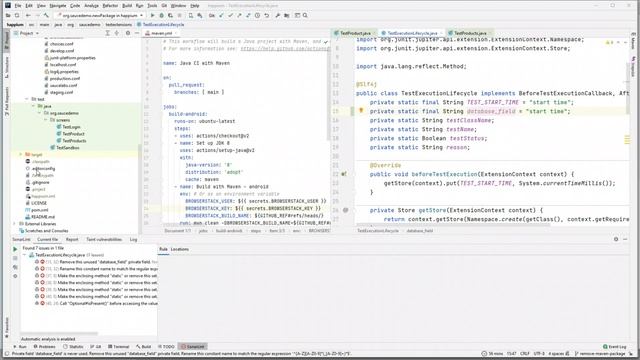Open the Git menu

(x=164, y=6)
